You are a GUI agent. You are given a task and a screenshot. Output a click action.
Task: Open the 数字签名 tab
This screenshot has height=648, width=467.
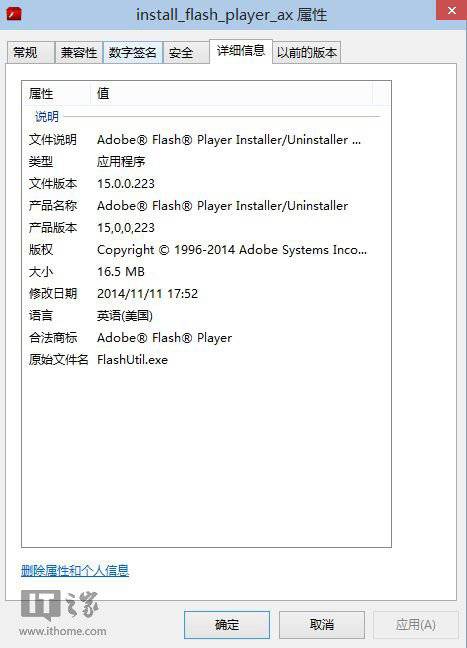132,52
